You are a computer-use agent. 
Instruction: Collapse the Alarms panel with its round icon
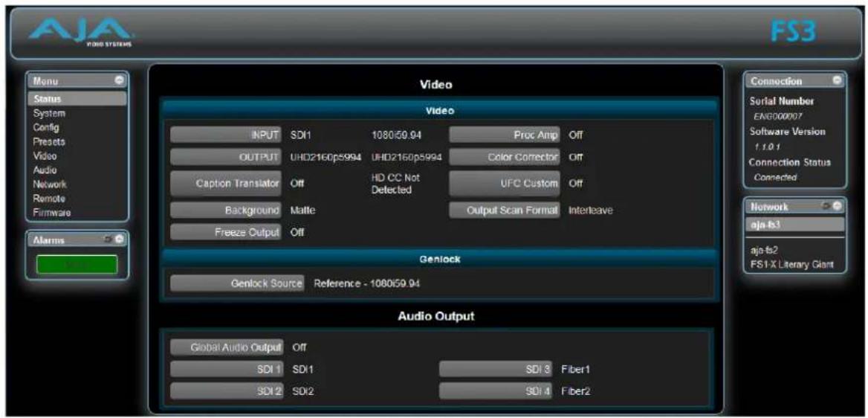point(118,240)
